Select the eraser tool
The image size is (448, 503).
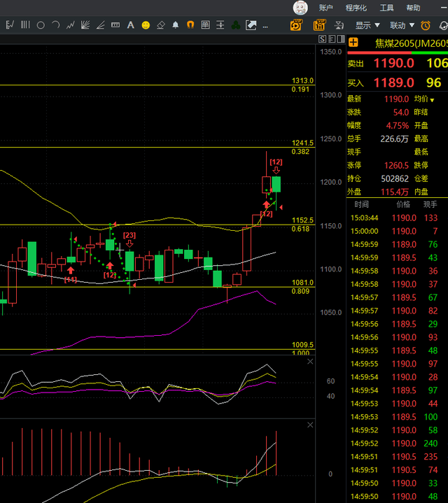click(x=160, y=25)
